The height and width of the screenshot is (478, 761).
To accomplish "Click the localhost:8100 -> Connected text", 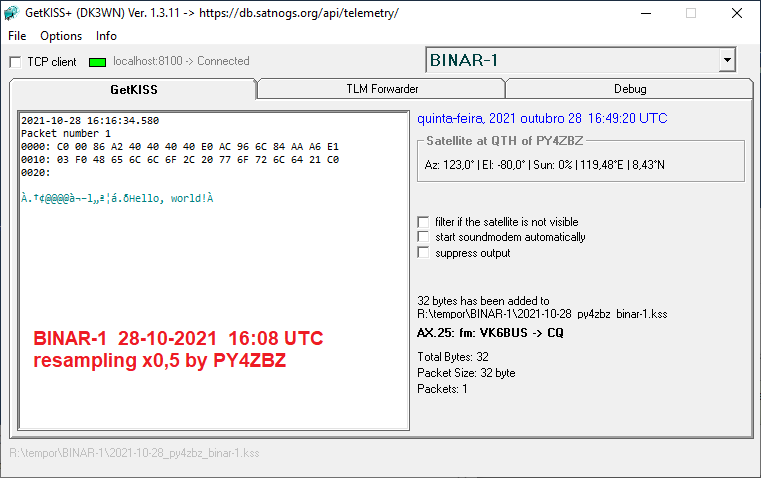I will [181, 61].
